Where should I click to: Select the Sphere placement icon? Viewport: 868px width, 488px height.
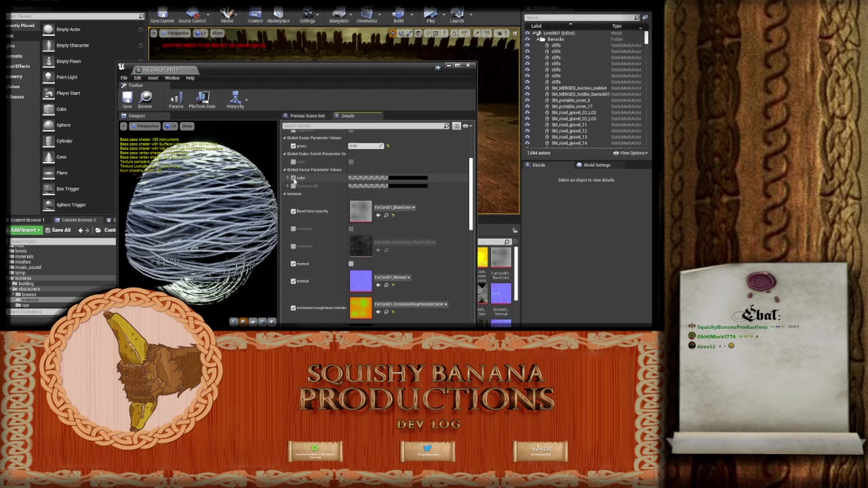(49, 125)
